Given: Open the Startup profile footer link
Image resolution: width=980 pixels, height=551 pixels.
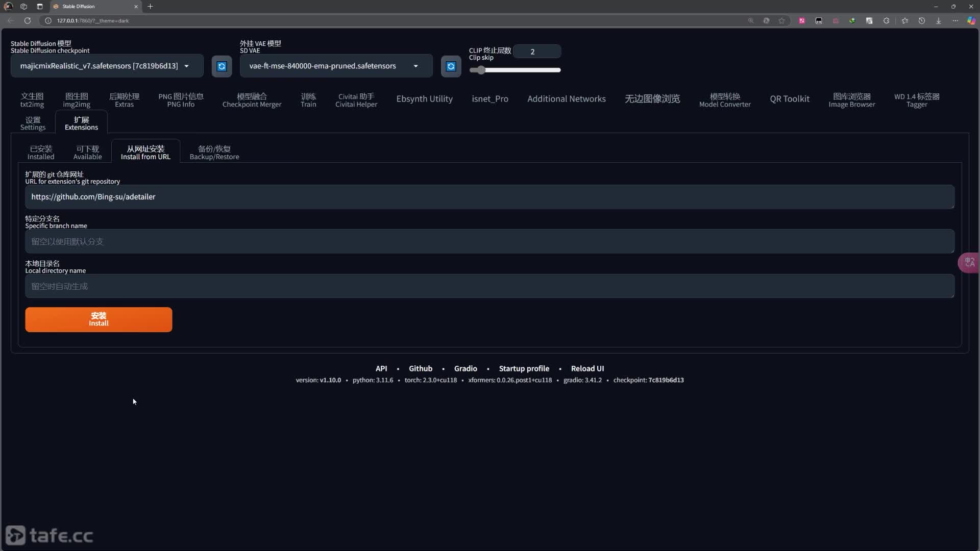Looking at the screenshot, I should tap(524, 368).
